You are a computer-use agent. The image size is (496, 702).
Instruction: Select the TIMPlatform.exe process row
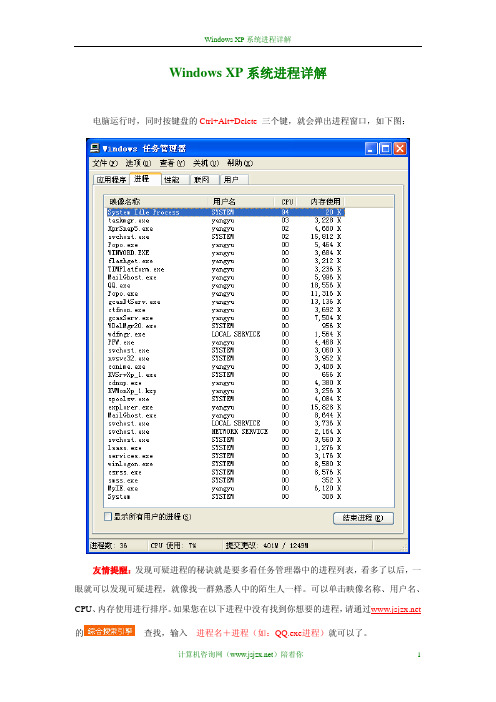coord(225,269)
